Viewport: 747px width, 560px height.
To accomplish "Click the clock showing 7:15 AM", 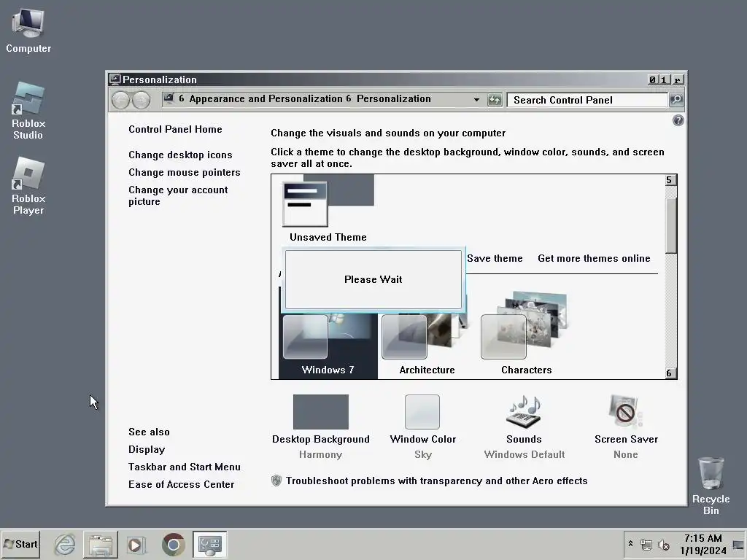I will coord(703,544).
